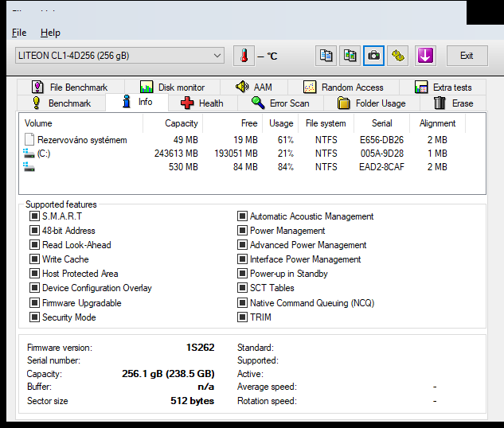This screenshot has height=428, width=504.
Task: Sort by the Volume column header
Action: pos(80,123)
